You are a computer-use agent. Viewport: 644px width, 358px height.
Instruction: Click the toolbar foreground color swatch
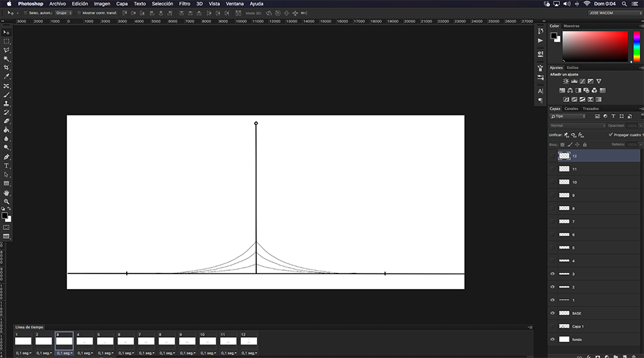(x=5, y=216)
